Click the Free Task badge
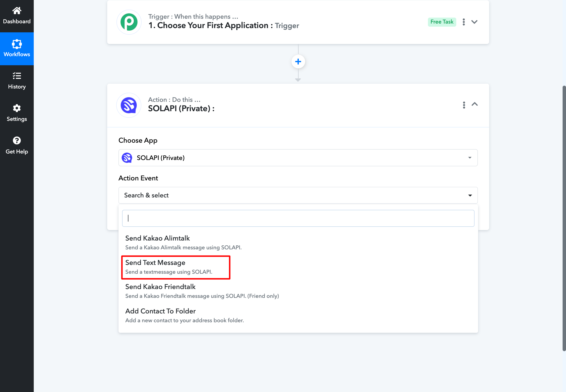 tap(442, 22)
